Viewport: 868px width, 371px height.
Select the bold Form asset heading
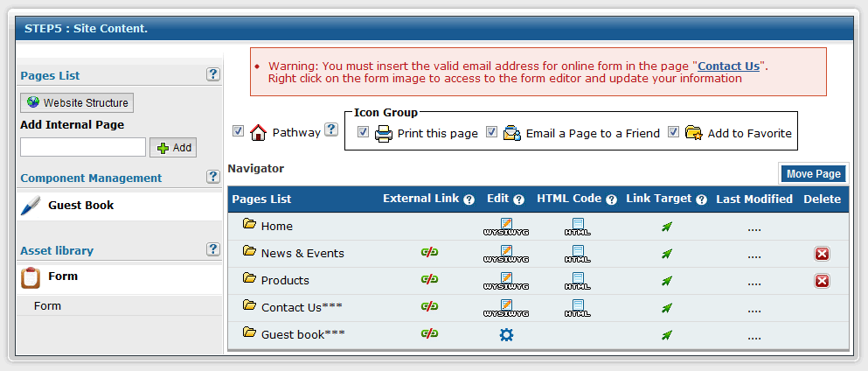click(63, 276)
